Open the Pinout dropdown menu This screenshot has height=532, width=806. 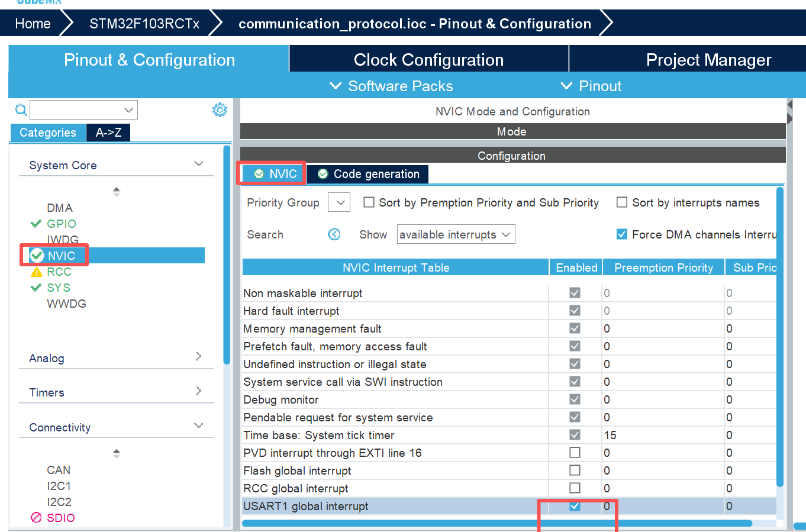(x=591, y=86)
